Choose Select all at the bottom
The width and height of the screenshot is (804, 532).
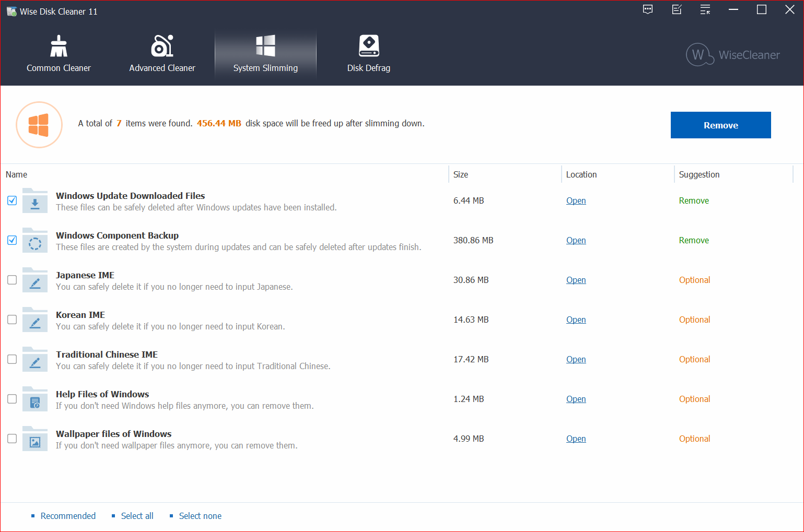137,516
